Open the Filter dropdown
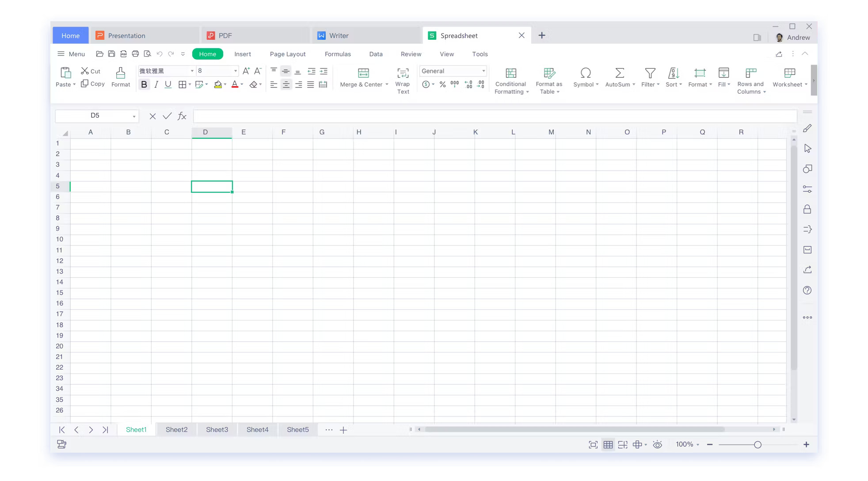This screenshot has height=481, width=868. click(x=658, y=84)
